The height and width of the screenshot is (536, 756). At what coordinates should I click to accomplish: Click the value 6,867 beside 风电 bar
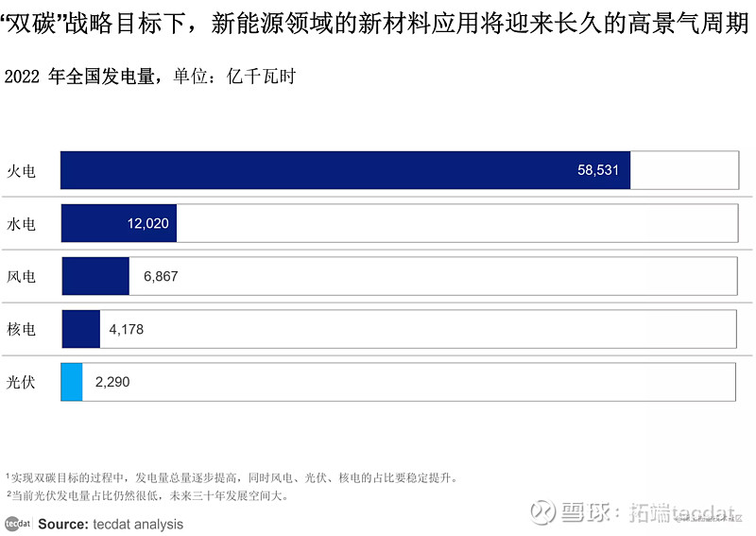161,276
